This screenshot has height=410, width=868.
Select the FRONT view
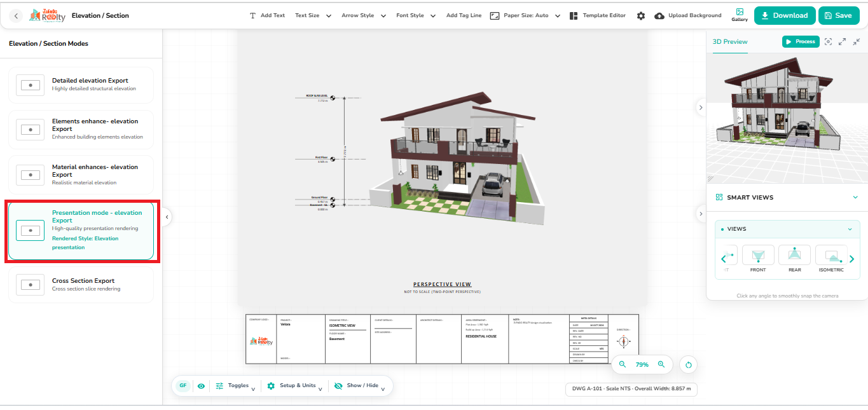[758, 259]
